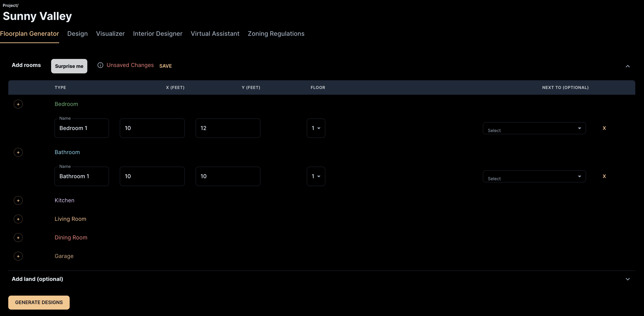Open floor dropdown for Bedroom 1
Image resolution: width=644 pixels, height=316 pixels.
(316, 128)
